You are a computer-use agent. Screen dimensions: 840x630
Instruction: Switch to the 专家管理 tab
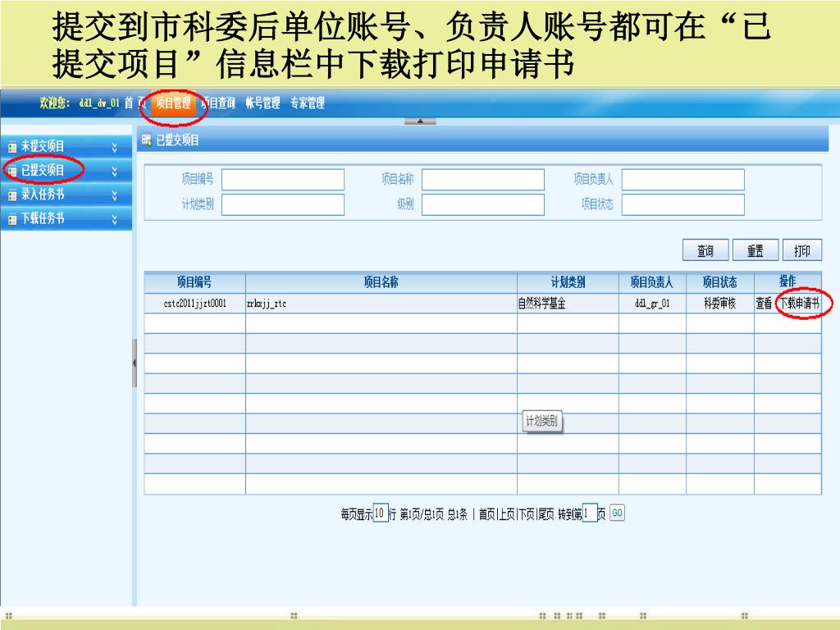pyautogui.click(x=308, y=103)
